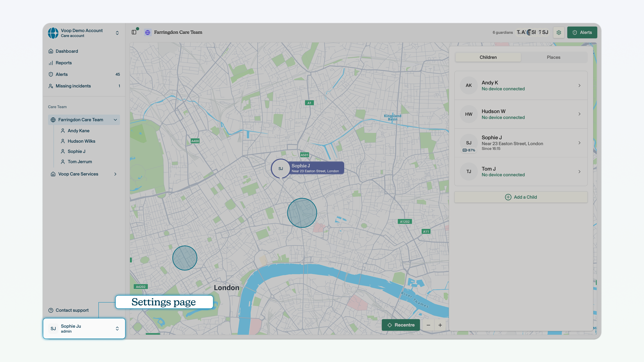
Task: Open the settings gear in top bar
Action: tap(559, 33)
